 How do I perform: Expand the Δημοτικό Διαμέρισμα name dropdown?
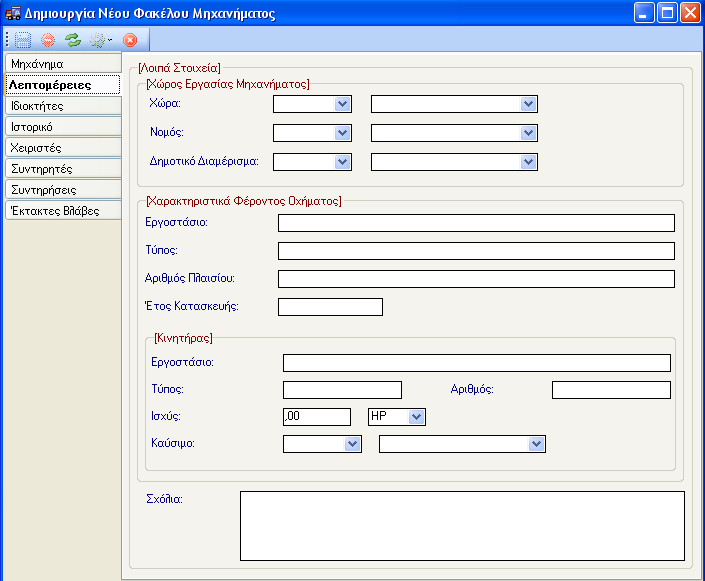coord(528,162)
